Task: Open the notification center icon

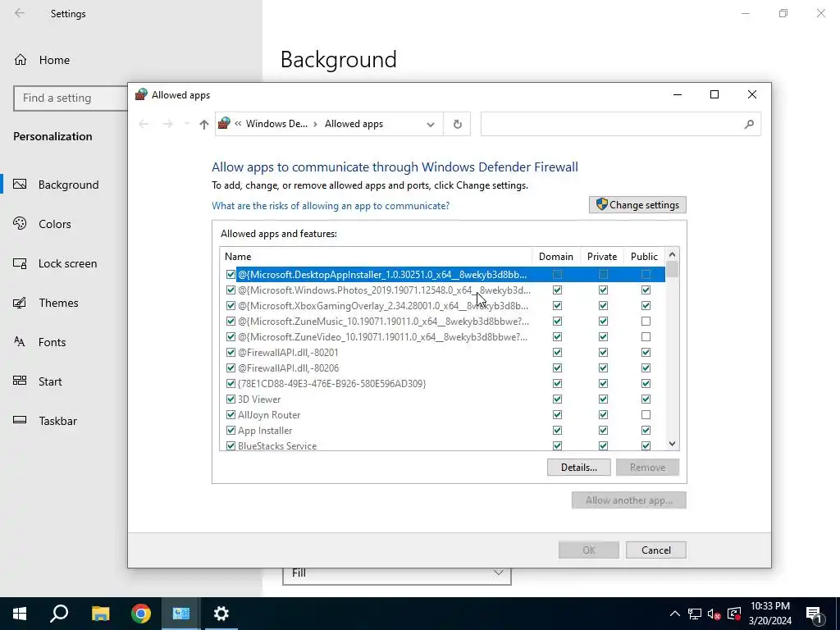Action: pyautogui.click(x=814, y=614)
